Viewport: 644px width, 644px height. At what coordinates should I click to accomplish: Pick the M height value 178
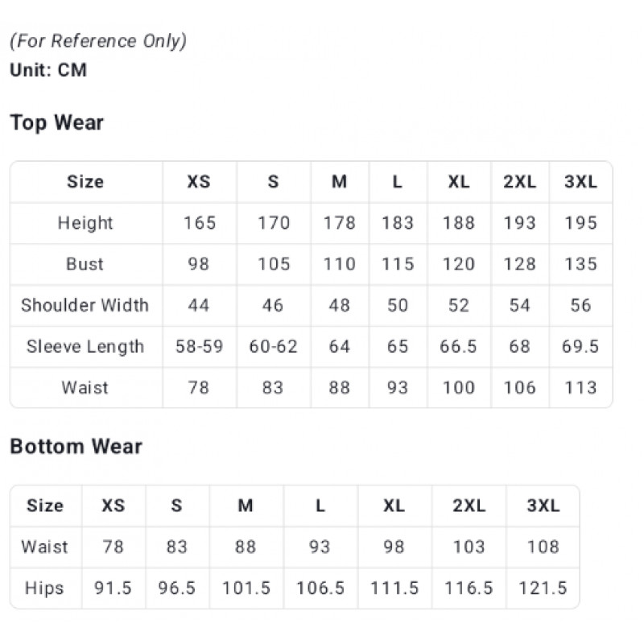click(340, 223)
